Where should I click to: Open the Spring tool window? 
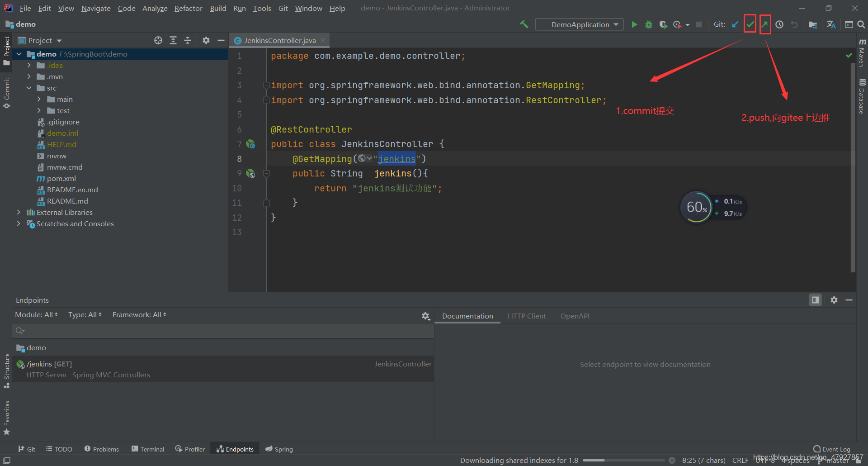point(279,449)
